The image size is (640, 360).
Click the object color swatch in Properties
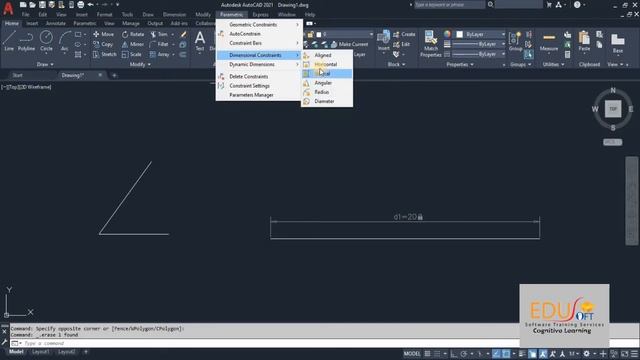460,34
